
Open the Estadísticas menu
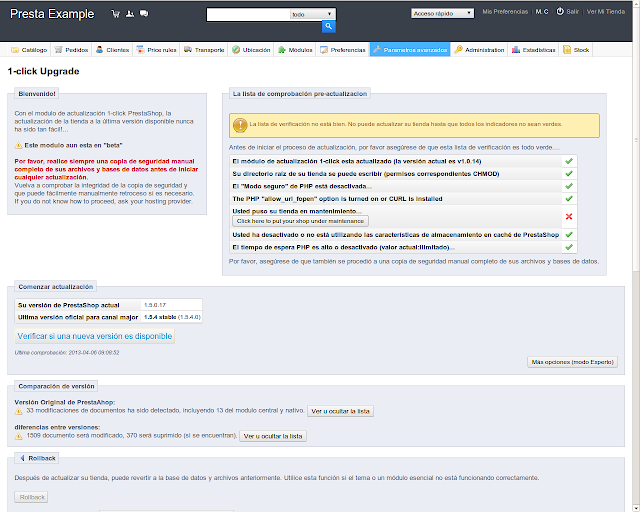point(533,50)
